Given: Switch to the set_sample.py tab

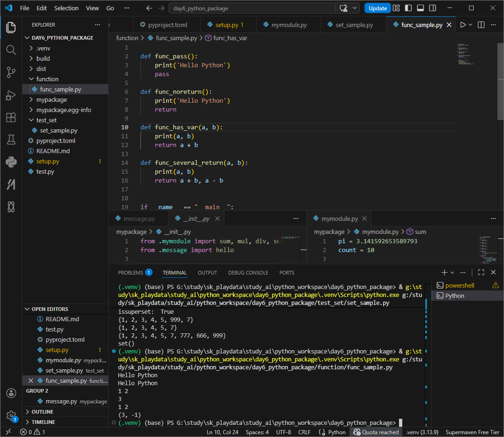Looking at the screenshot, I should tap(353, 25).
